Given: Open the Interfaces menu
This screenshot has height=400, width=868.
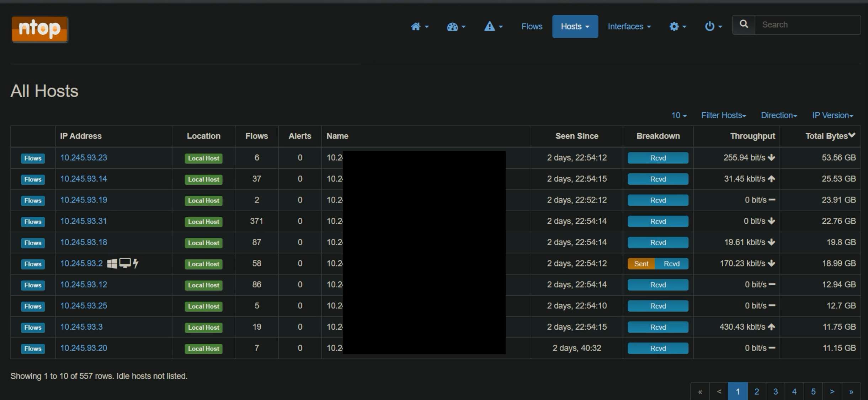Looking at the screenshot, I should pos(629,27).
